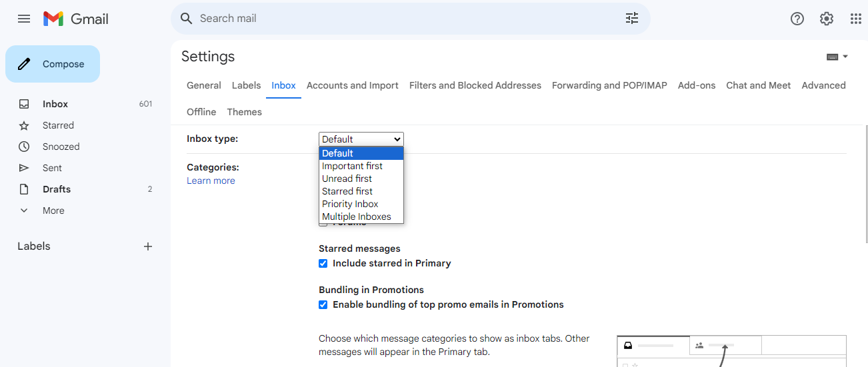Choose Starred first inbox type
868x367 pixels.
click(x=361, y=191)
